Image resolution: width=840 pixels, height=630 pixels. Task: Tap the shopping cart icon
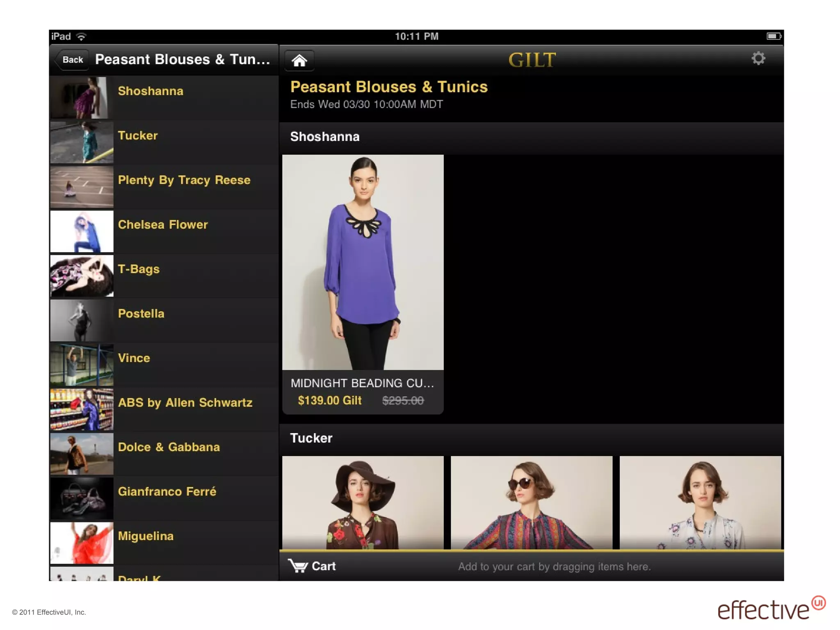click(x=298, y=566)
